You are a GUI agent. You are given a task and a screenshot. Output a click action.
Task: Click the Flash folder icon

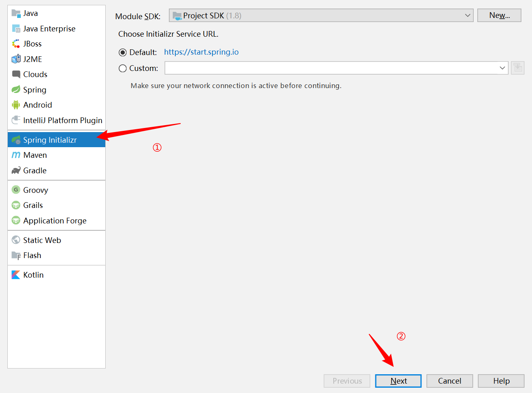(16, 256)
